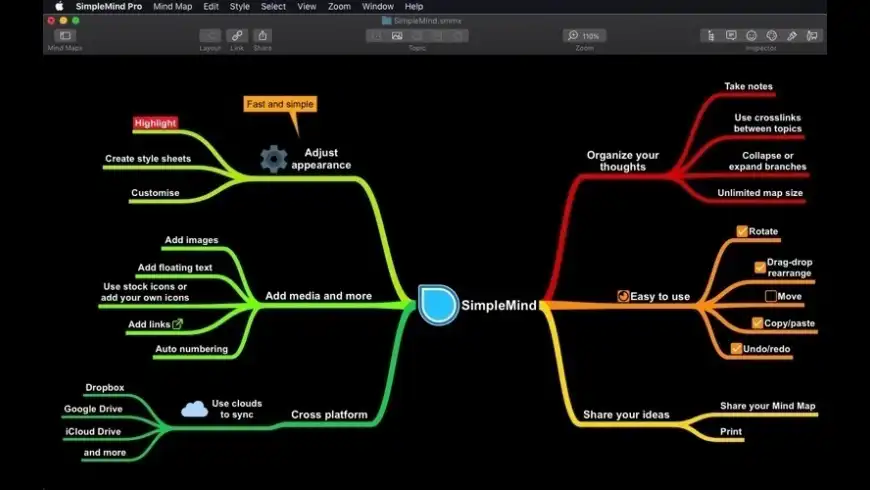
Task: Select the Fast and simple callout
Action: coord(280,104)
